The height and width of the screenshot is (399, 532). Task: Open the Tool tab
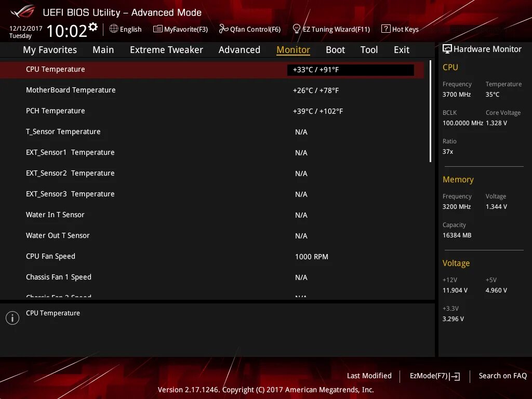(x=369, y=49)
